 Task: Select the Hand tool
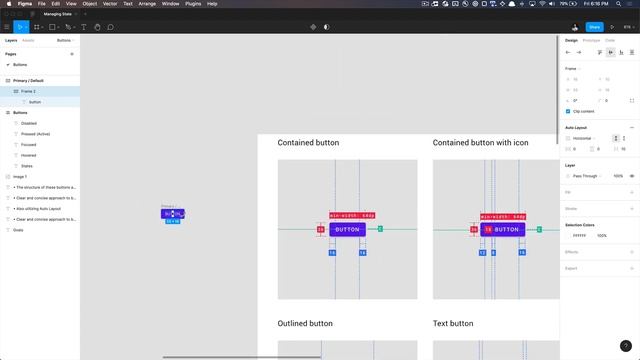tap(97, 27)
